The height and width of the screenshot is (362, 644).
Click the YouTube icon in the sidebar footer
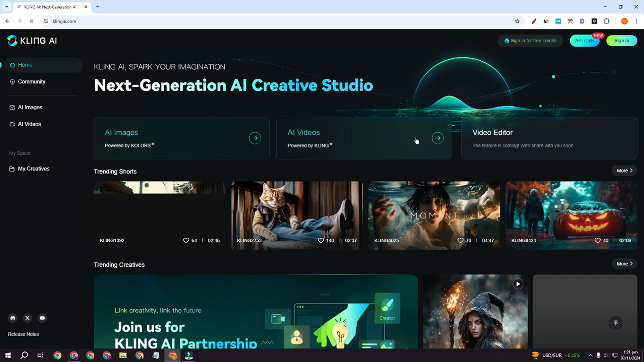42,318
